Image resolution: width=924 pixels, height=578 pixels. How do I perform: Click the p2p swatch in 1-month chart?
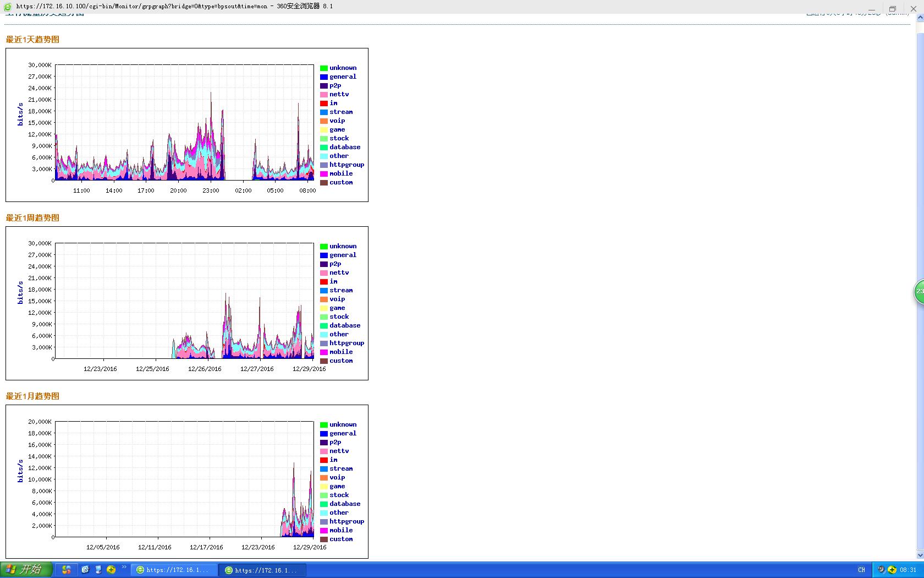(x=324, y=443)
